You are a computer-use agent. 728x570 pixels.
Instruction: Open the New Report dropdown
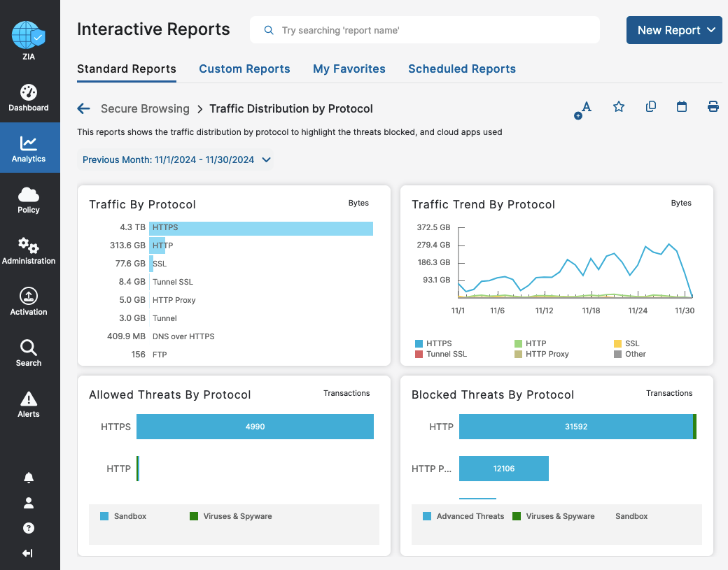point(674,30)
